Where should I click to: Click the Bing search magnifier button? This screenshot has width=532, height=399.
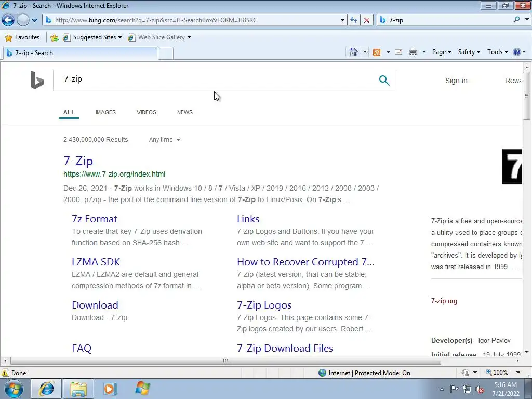click(384, 81)
